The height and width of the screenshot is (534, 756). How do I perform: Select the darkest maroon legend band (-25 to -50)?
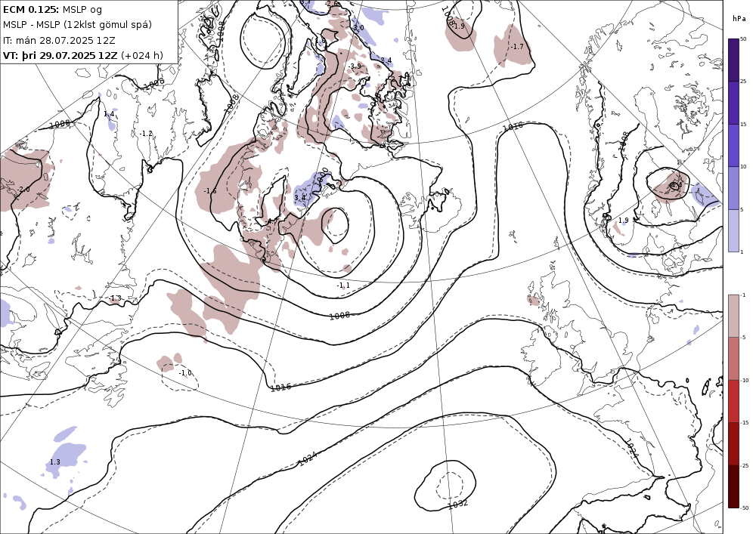(733, 486)
